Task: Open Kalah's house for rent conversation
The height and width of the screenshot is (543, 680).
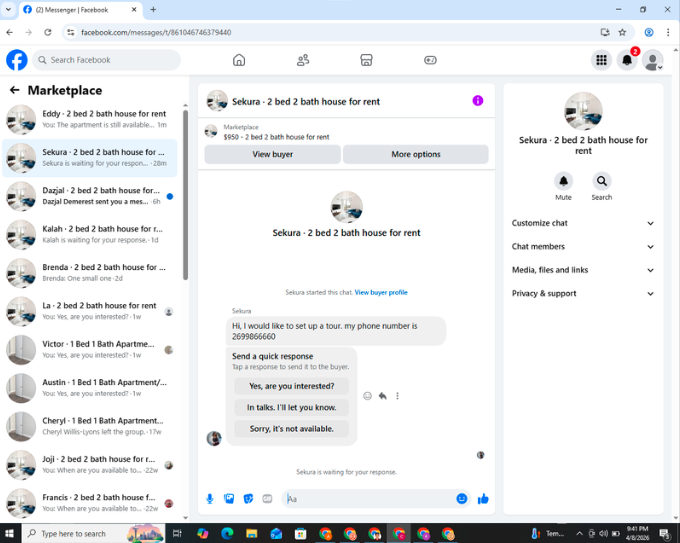Action: [x=90, y=235]
